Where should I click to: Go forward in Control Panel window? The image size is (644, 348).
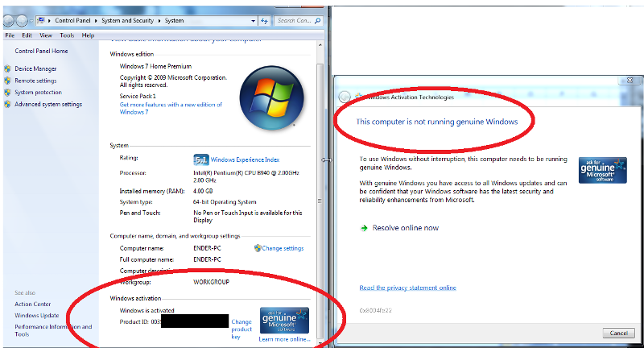tap(22, 20)
